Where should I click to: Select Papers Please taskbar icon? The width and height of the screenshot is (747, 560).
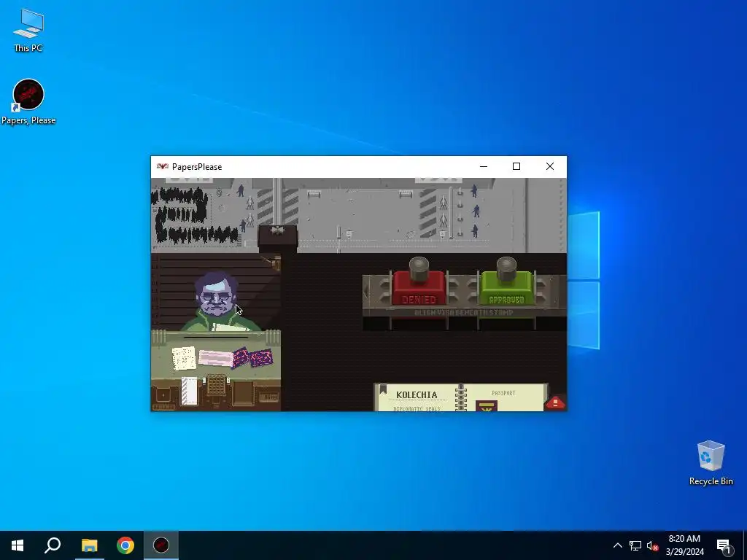pyautogui.click(x=161, y=545)
